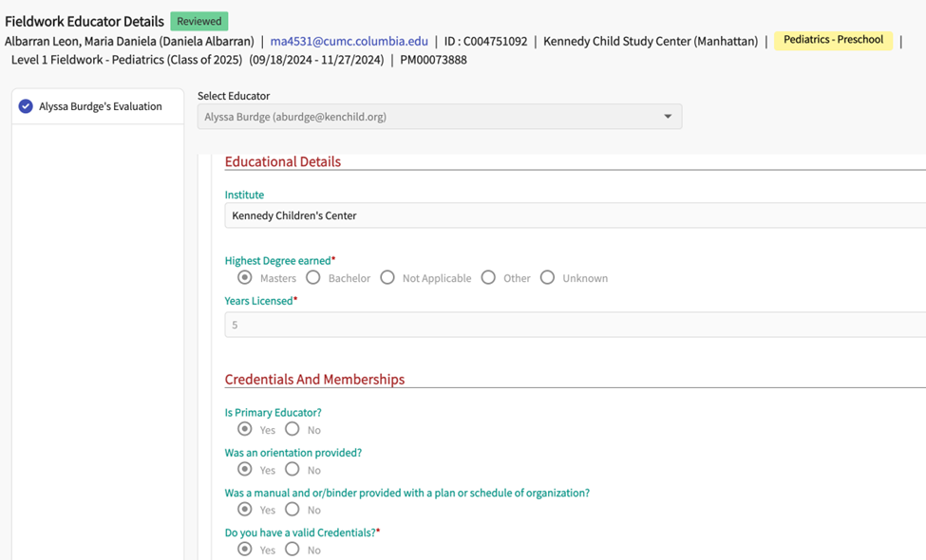Set valid Credentials to No

[293, 550]
